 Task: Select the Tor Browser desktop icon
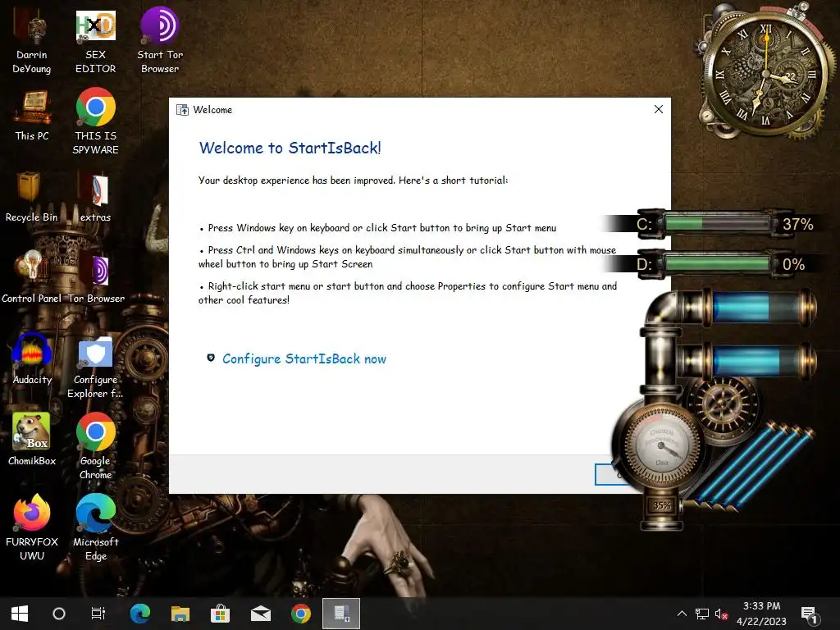(x=96, y=278)
